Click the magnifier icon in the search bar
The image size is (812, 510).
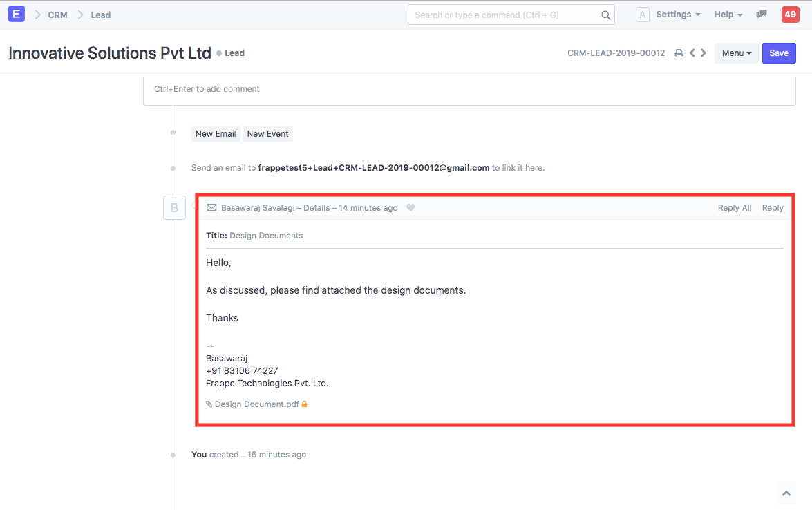coord(605,15)
